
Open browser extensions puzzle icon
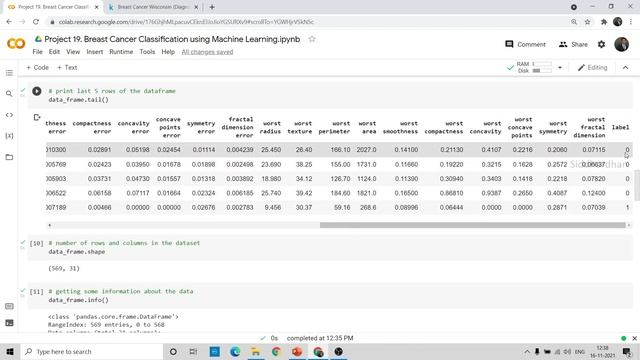pyautogui.click(x=604, y=22)
